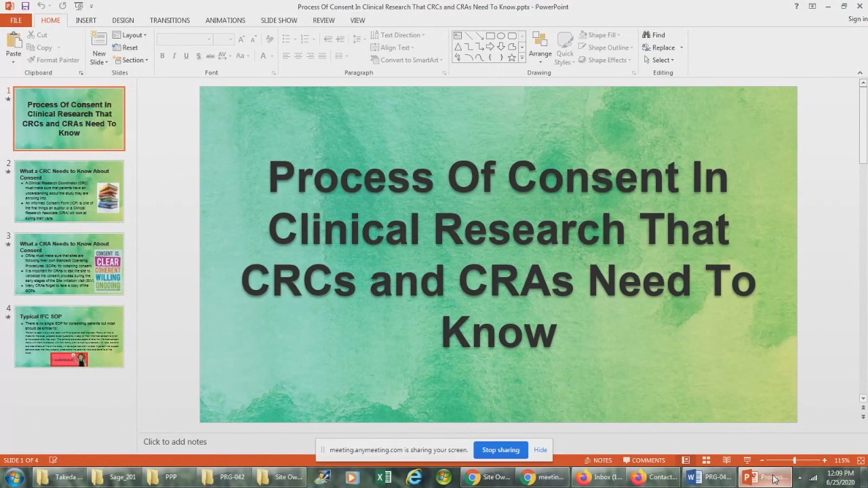The image size is (868, 488).
Task: Select slide 2 thumbnail about CRC
Action: (x=69, y=191)
